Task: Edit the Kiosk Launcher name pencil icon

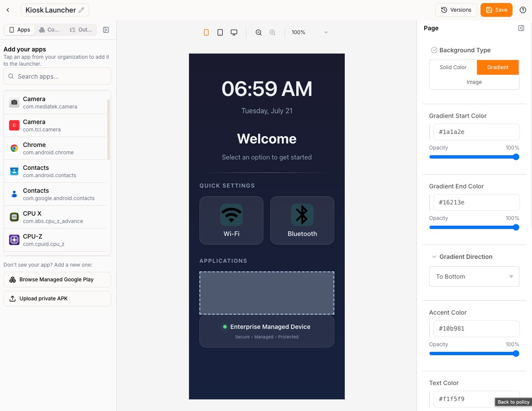Action: [81, 10]
